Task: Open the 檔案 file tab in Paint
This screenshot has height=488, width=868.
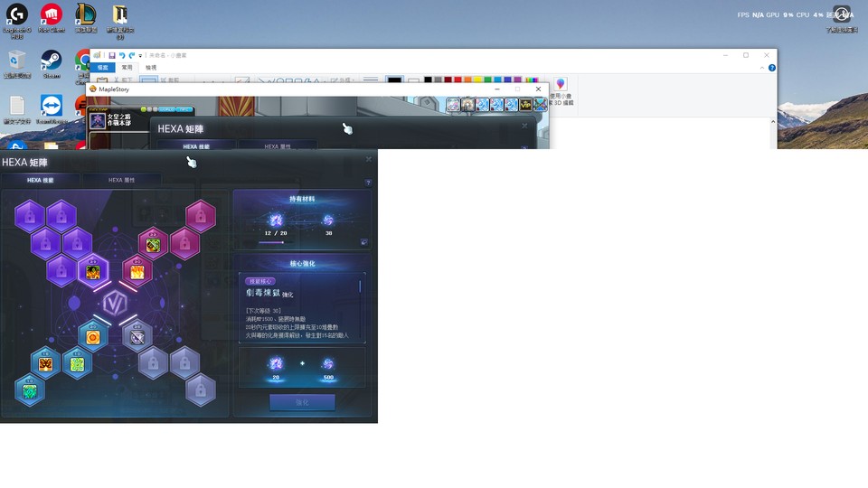Action: [103, 68]
